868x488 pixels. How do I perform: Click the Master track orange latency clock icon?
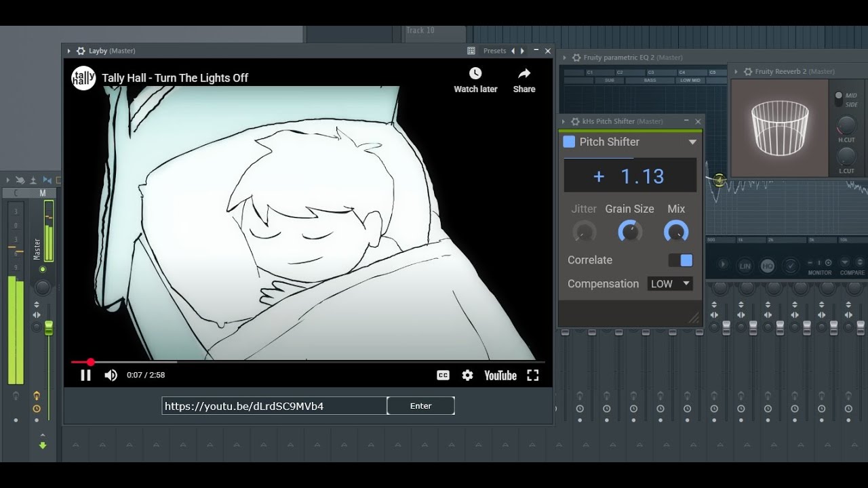click(x=37, y=409)
